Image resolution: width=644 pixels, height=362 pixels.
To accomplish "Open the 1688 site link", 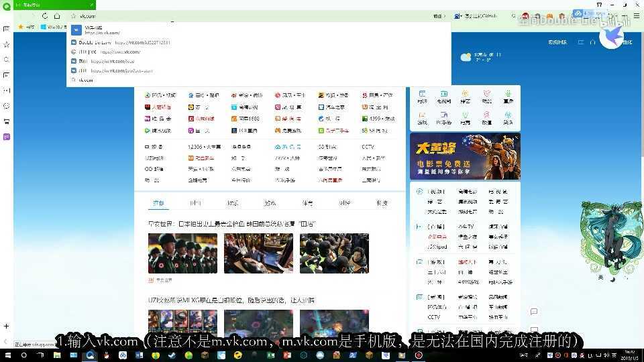I will click(246, 119).
